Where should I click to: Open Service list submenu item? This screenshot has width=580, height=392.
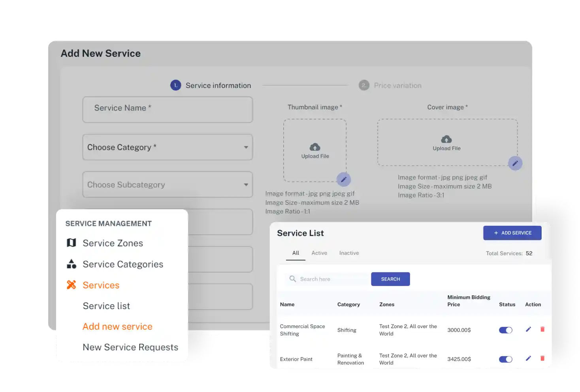107,306
